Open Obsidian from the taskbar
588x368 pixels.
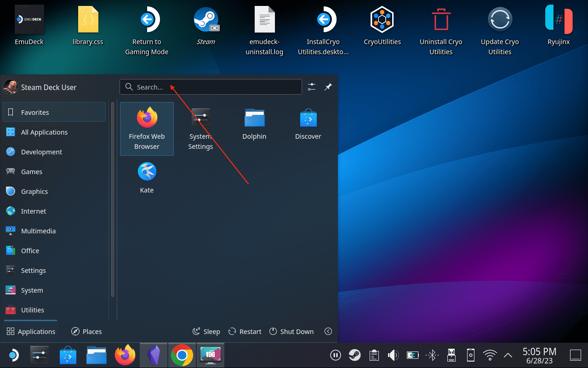click(154, 355)
